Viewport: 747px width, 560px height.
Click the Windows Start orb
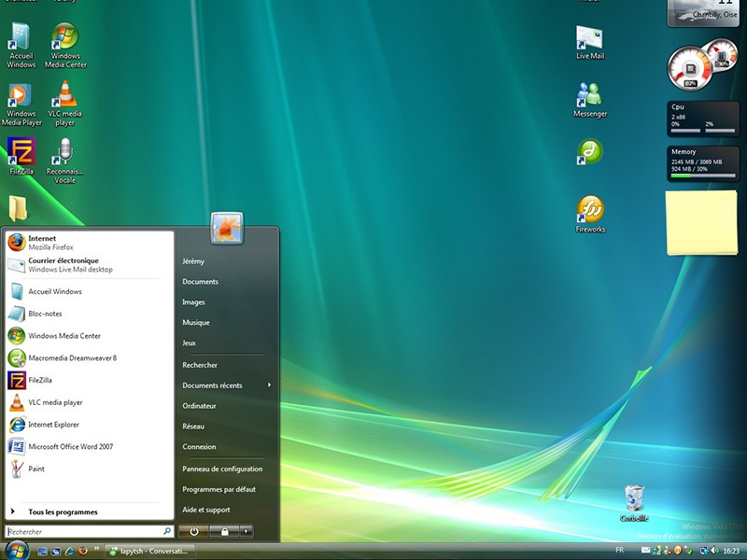pos(17,551)
